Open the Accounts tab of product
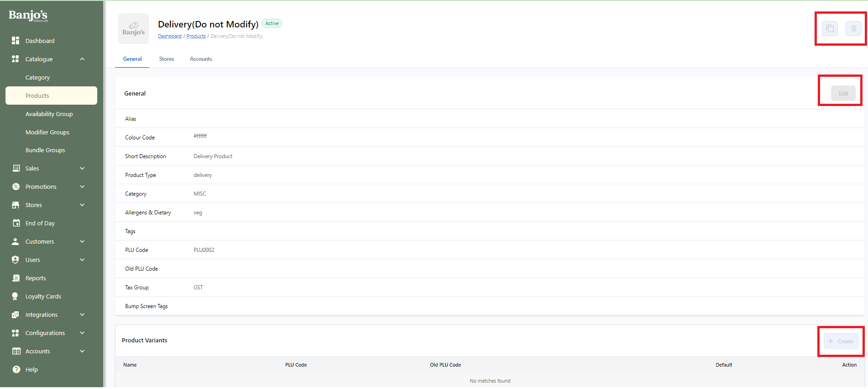 pyautogui.click(x=201, y=59)
